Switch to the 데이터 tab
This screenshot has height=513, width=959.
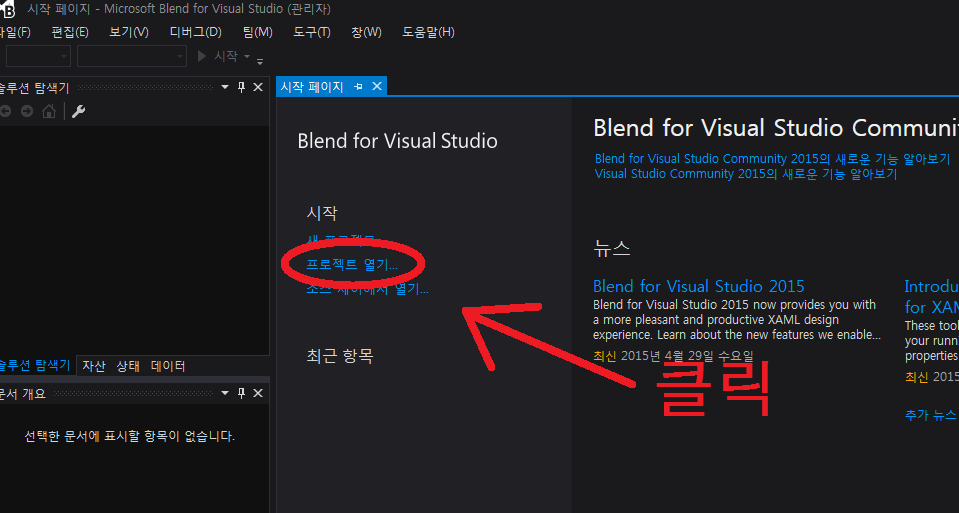pyautogui.click(x=168, y=366)
